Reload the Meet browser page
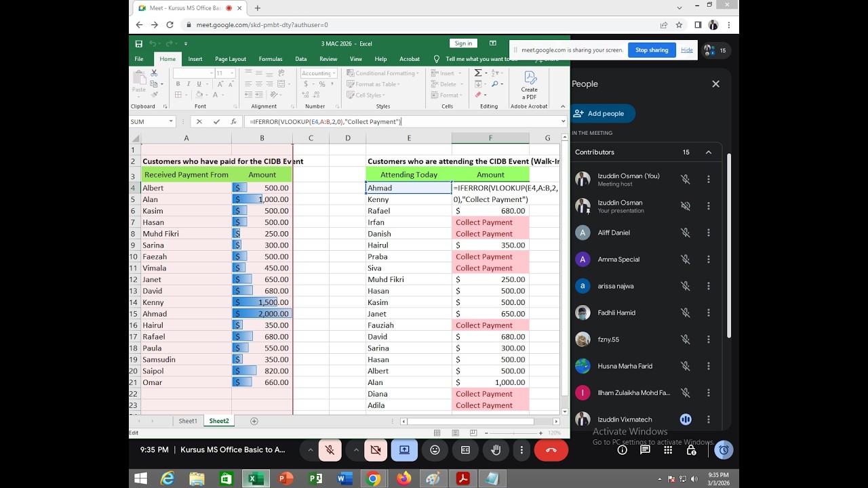868x488 pixels. click(170, 25)
